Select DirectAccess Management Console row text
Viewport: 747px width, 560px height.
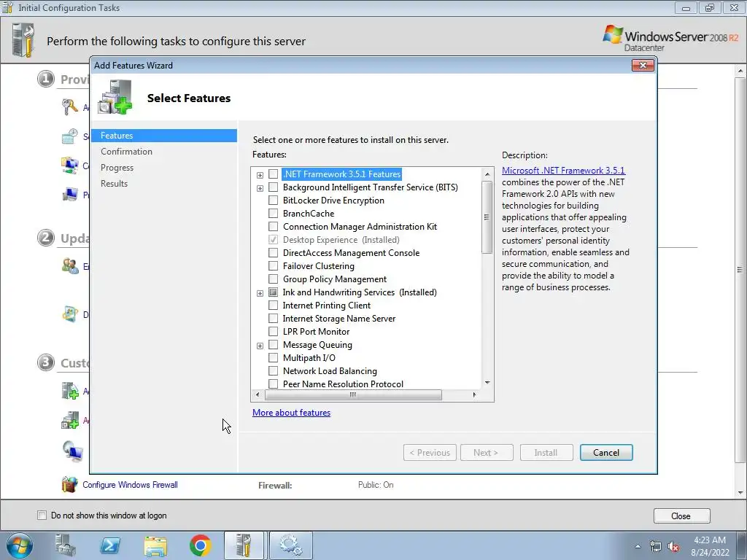pos(351,253)
